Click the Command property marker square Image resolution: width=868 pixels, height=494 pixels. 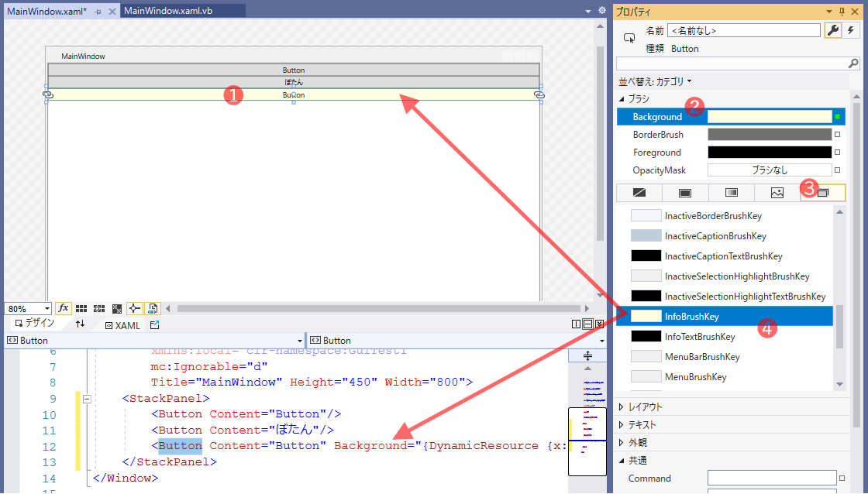(842, 478)
